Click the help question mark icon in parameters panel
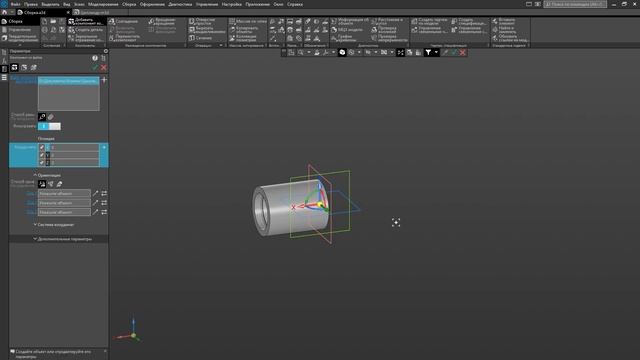 click(x=95, y=58)
